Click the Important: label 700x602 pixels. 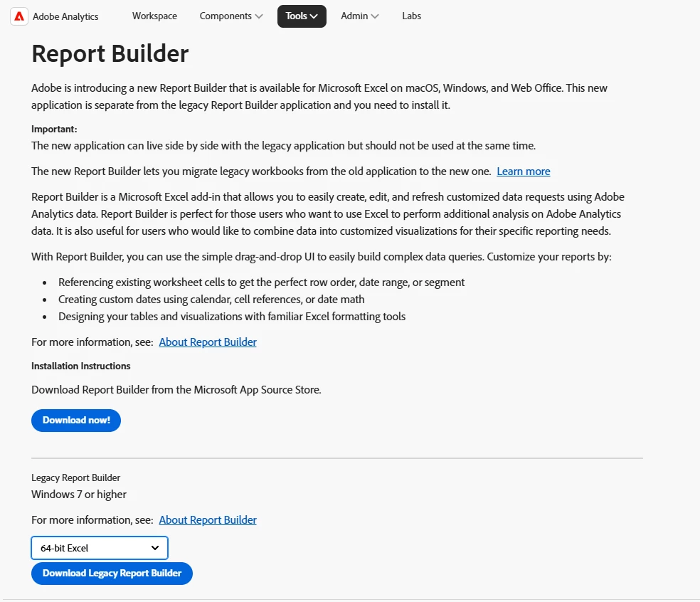click(54, 129)
